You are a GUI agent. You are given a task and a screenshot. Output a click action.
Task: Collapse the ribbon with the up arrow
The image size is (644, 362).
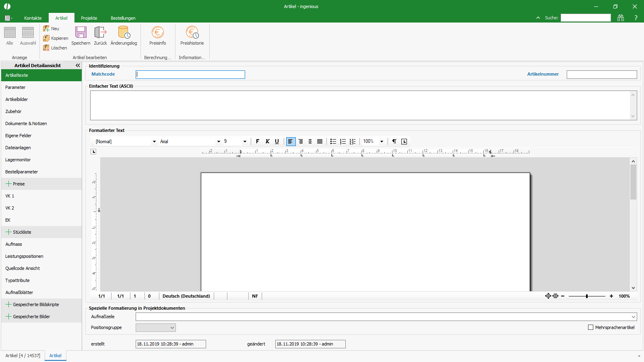click(x=538, y=18)
